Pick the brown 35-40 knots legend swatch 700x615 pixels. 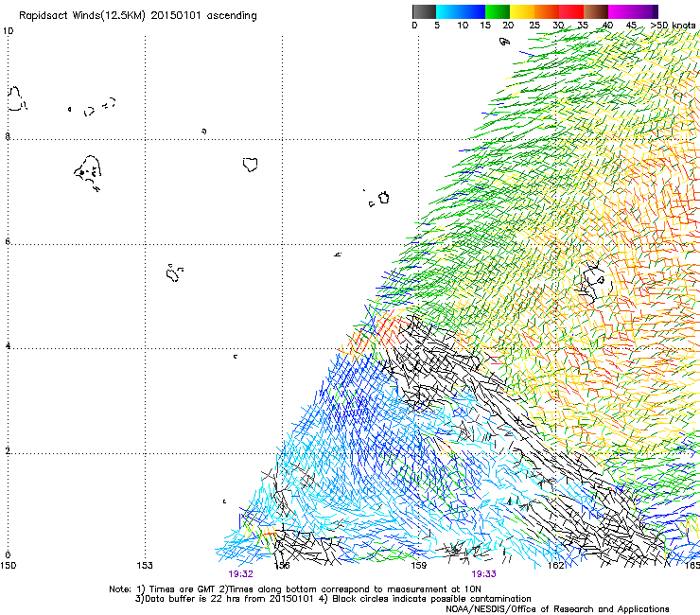point(596,11)
